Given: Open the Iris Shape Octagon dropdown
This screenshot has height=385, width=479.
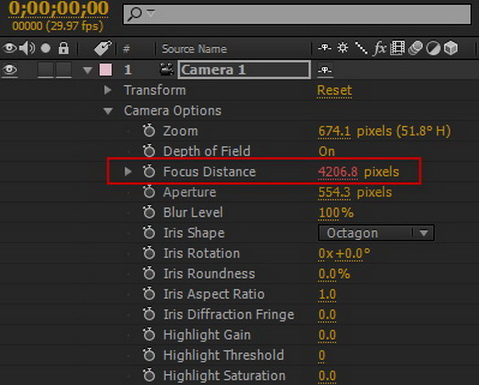Looking at the screenshot, I should coord(376,233).
